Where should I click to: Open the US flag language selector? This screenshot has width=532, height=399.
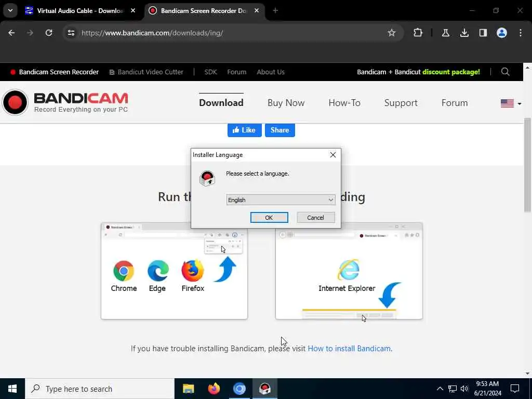511,103
